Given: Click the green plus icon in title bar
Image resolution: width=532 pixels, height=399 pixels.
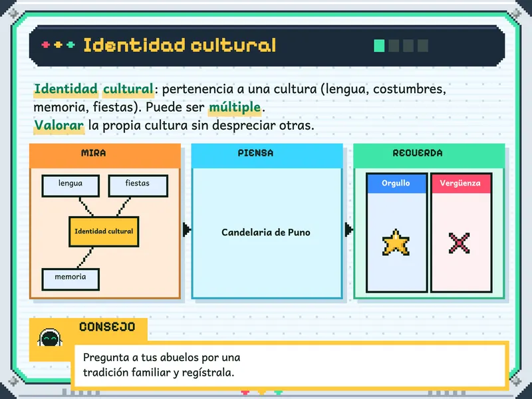Looking at the screenshot, I should tap(70, 45).
